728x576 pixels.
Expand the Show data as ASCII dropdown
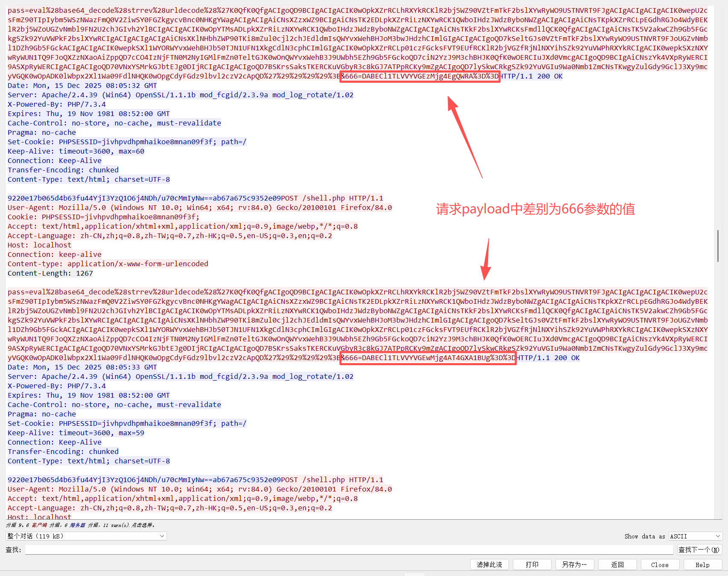[695, 536]
